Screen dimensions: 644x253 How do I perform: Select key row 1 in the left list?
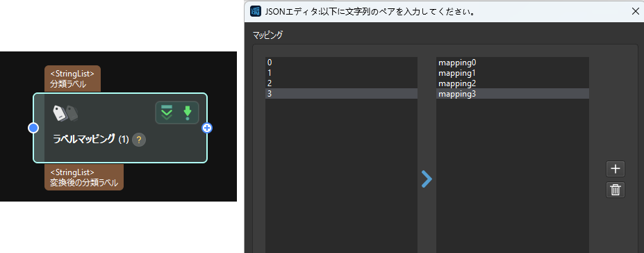(x=341, y=73)
